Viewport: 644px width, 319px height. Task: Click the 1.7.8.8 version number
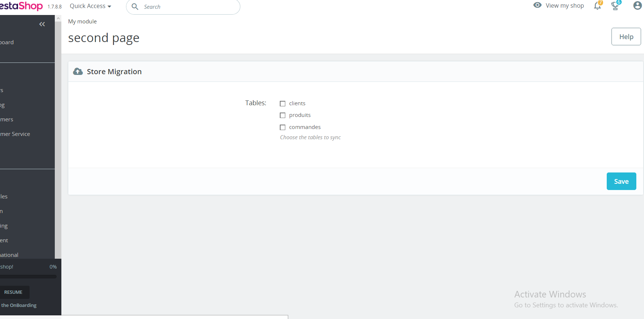[x=55, y=7]
